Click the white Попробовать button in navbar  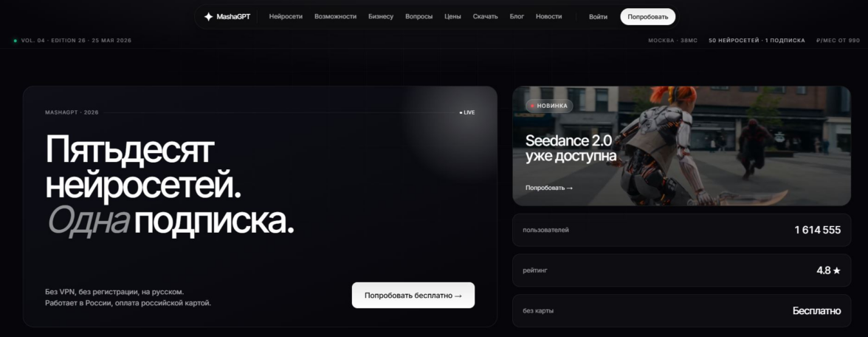tap(648, 16)
